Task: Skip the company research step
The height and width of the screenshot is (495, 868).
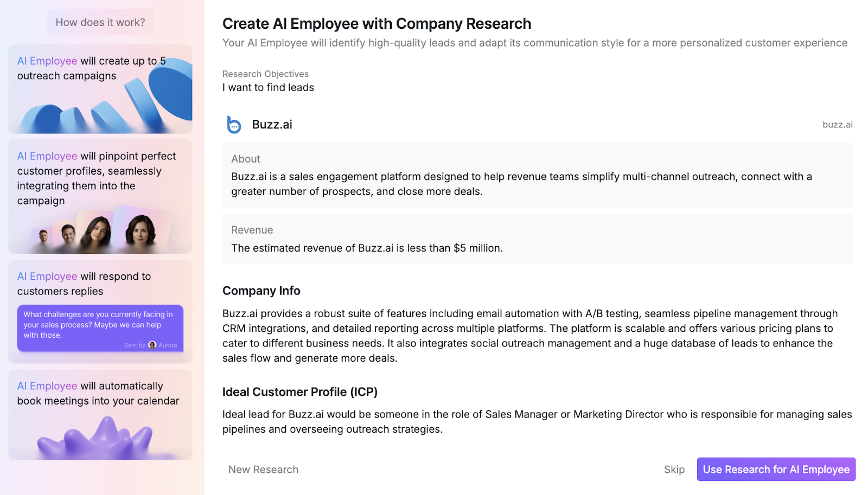Action: point(674,470)
